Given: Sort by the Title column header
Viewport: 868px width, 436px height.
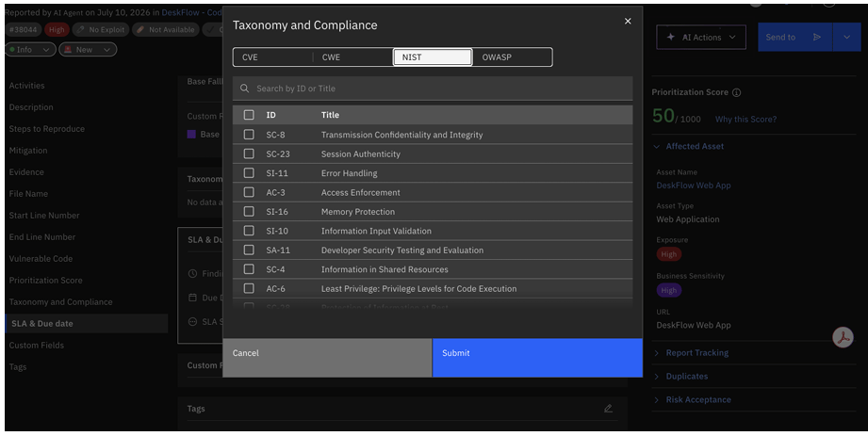Looking at the screenshot, I should point(330,115).
